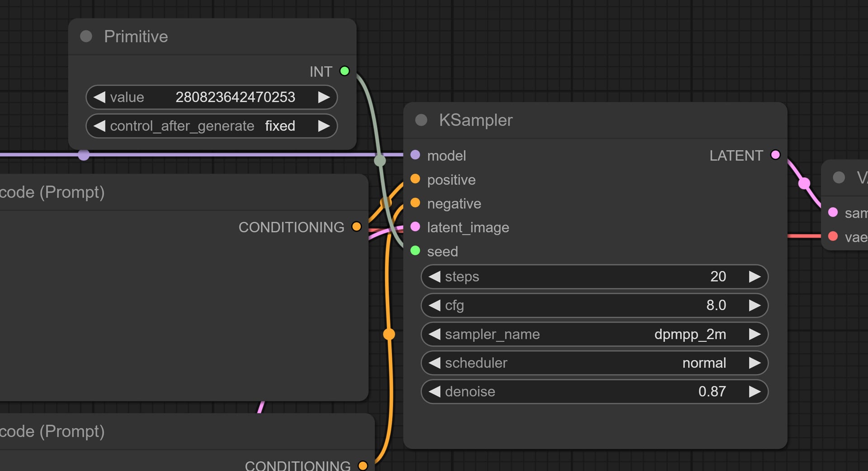Click the INT output label
Image resolution: width=868 pixels, height=471 pixels.
[x=321, y=71]
